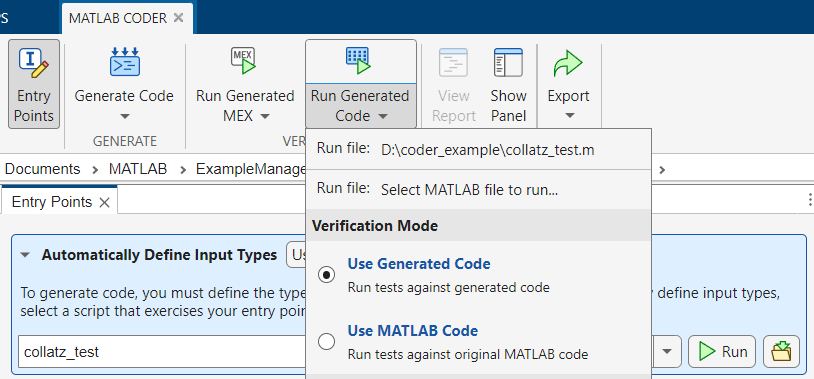The width and height of the screenshot is (814, 379).
Task: Collapse Automatically Define Input Types section
Action: 25,255
